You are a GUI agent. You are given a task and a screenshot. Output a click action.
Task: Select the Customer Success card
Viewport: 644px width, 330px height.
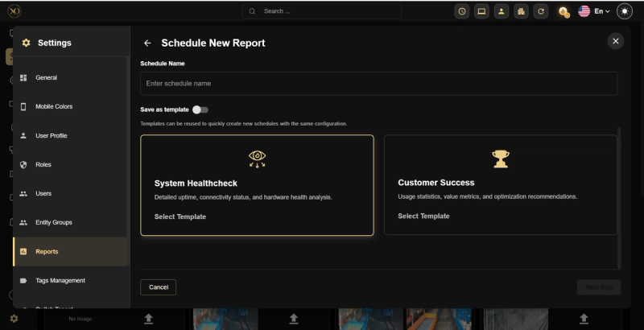click(500, 184)
